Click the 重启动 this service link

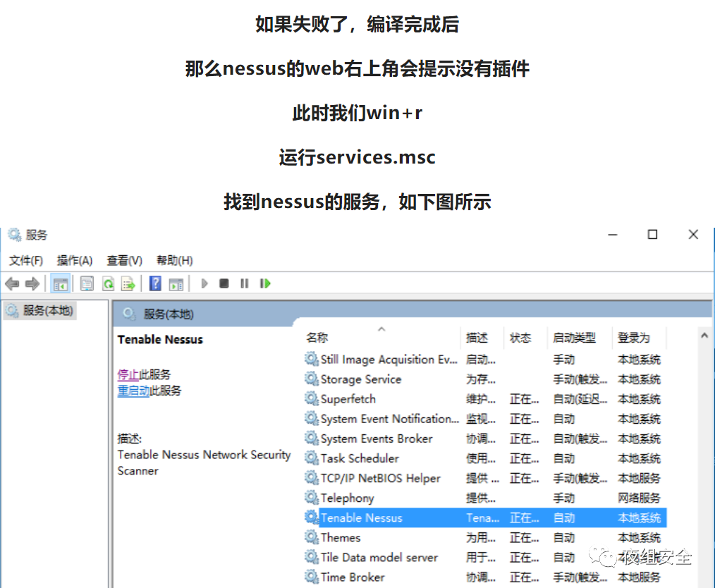click(x=133, y=391)
